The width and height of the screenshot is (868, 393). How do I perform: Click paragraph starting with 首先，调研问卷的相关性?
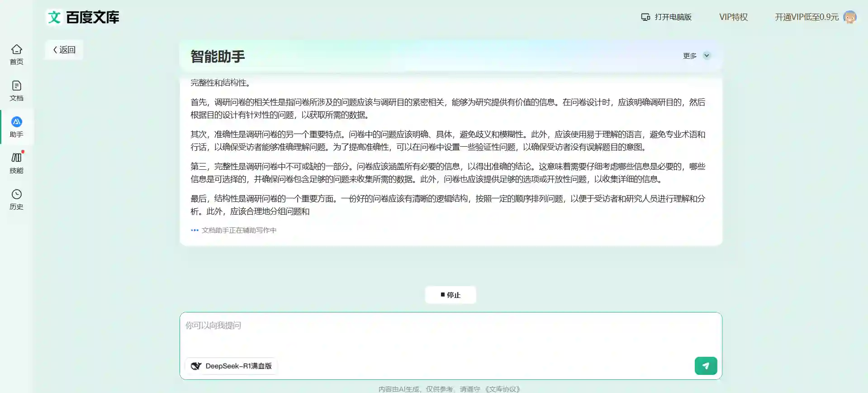tap(448, 109)
